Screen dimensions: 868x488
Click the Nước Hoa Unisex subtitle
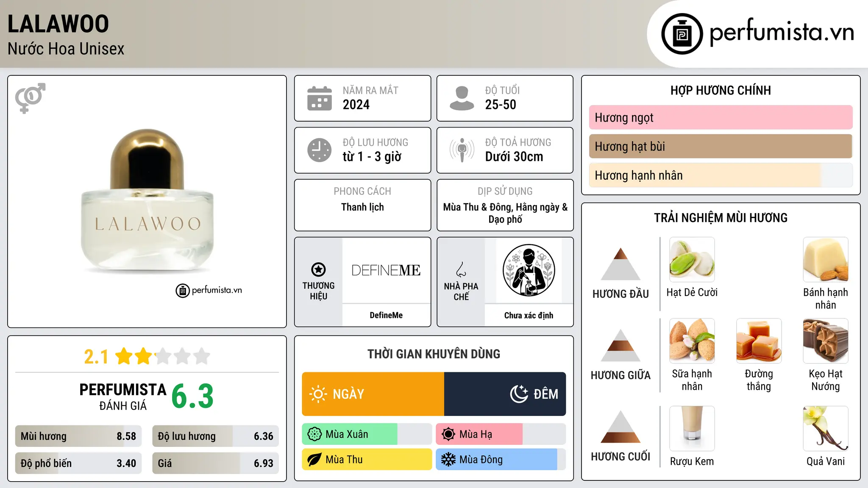[66, 49]
